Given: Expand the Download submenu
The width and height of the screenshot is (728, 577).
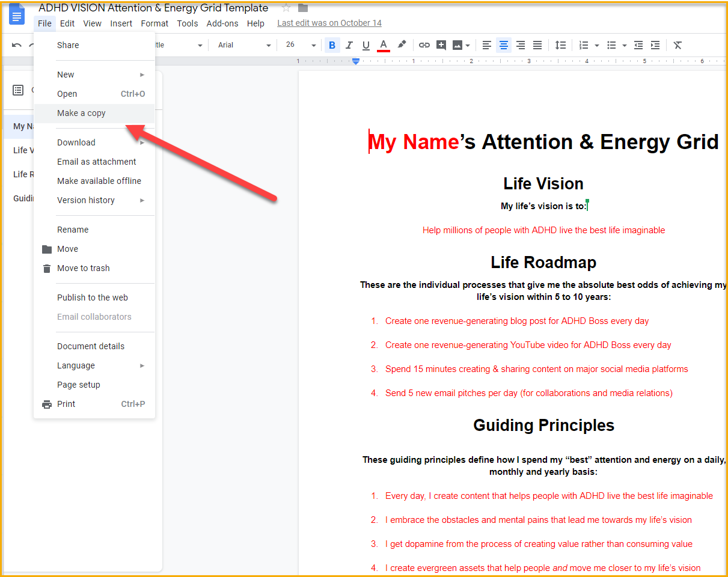Looking at the screenshot, I should tap(76, 142).
